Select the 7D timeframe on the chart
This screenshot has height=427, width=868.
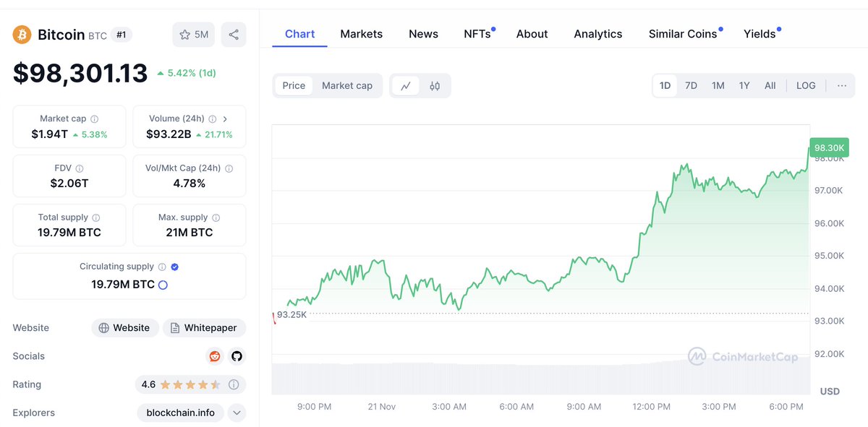(691, 85)
